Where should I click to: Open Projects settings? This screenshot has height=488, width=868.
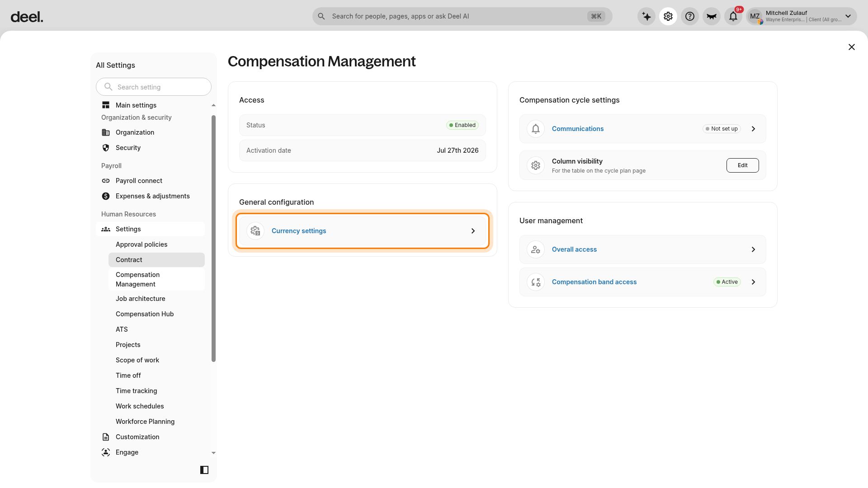point(156,345)
